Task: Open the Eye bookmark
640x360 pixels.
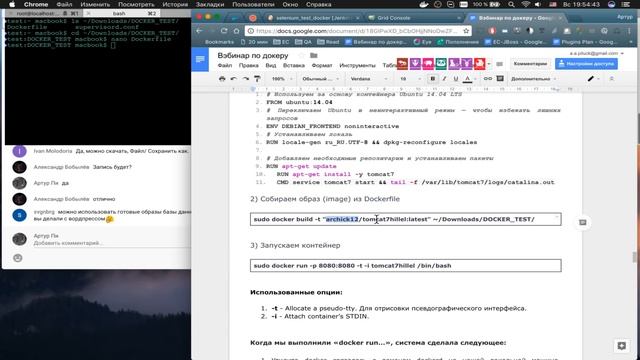Action: click(x=422, y=42)
